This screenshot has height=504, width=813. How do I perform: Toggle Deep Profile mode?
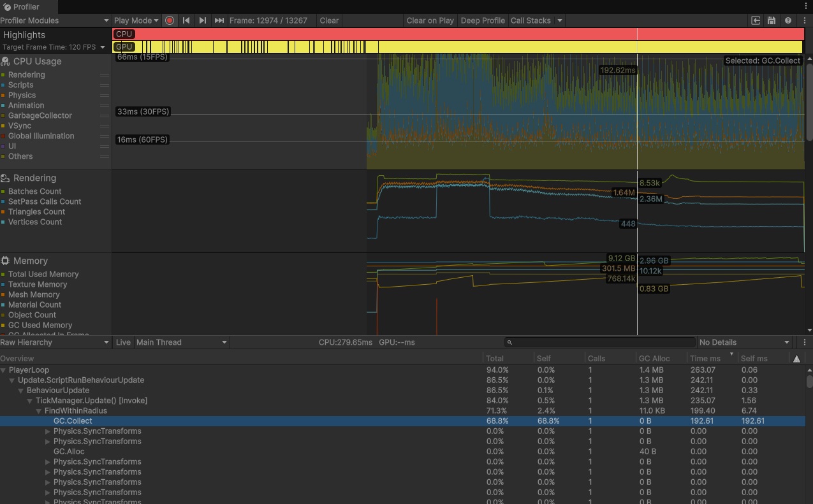click(x=483, y=20)
